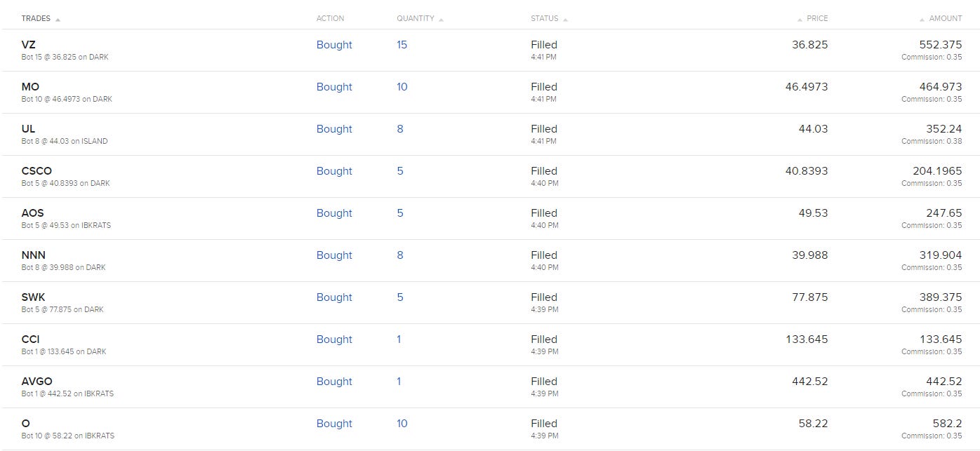Sort by the Trades column arrow

click(58, 20)
